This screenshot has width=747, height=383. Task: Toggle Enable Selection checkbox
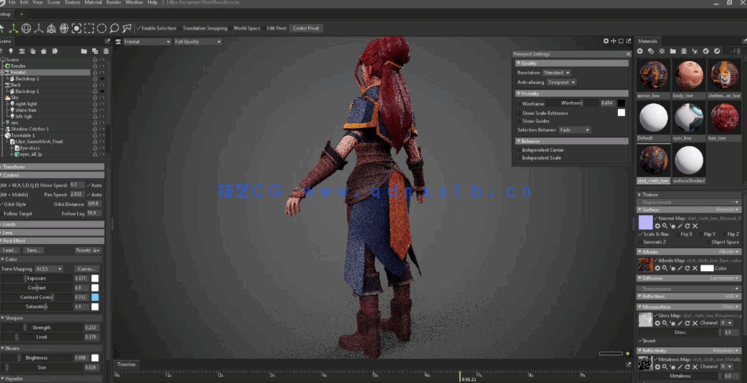point(139,28)
